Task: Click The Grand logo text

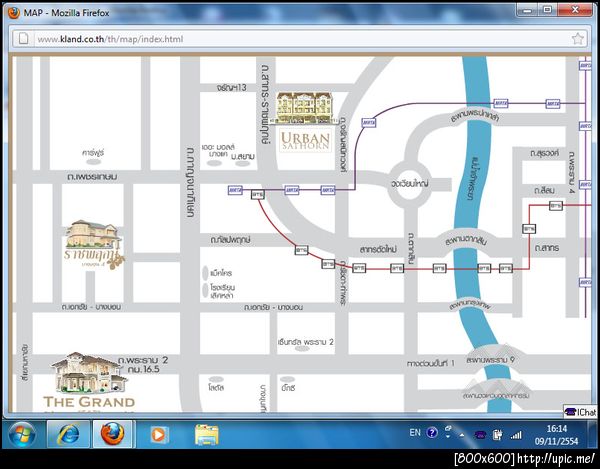Action: click(89, 402)
